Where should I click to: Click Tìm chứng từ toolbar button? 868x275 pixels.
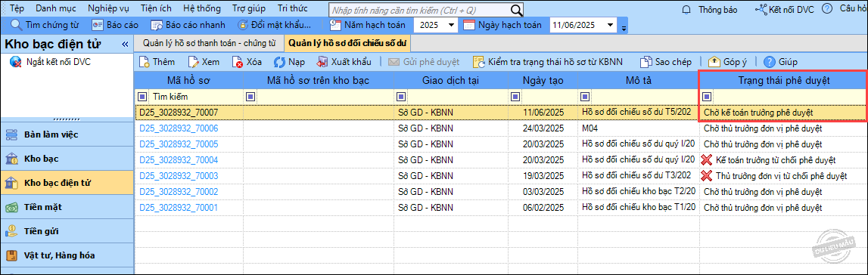point(45,25)
